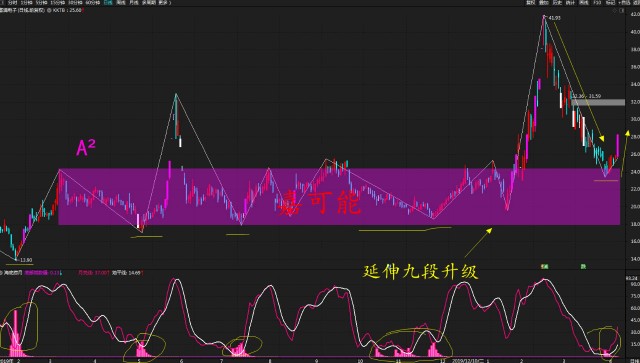
Task: Select the 60分钟 period tab
Action: [93, 2]
